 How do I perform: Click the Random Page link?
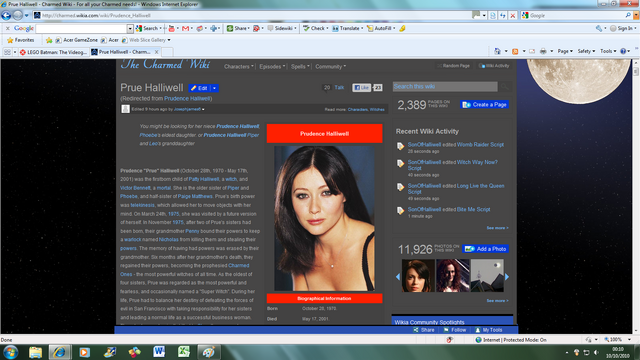(453, 66)
